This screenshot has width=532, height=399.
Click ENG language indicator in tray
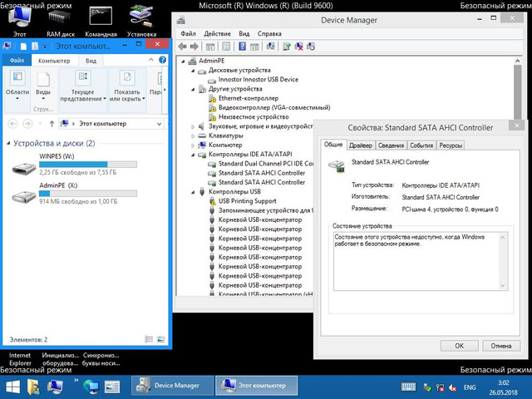click(470, 387)
